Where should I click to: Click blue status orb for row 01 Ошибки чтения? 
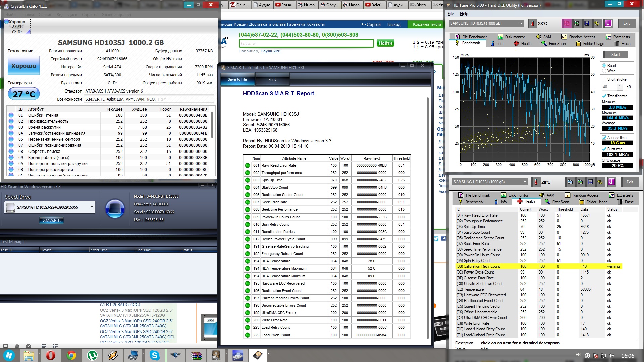[x=11, y=115]
